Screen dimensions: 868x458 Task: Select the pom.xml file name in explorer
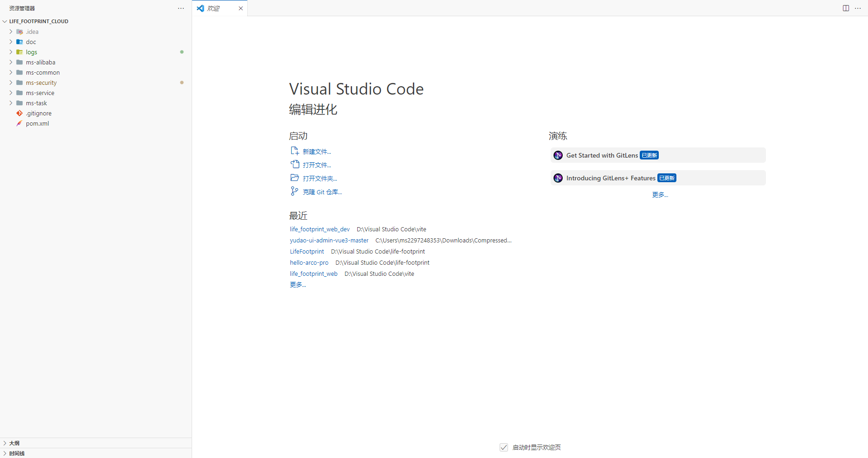tap(38, 123)
